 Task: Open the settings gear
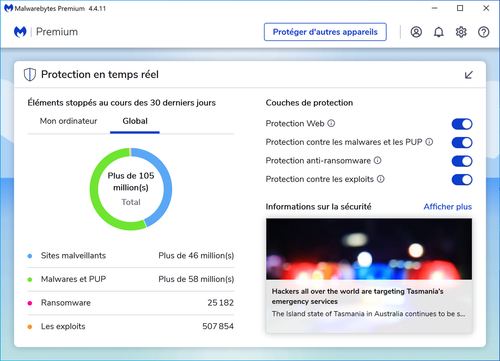(461, 32)
